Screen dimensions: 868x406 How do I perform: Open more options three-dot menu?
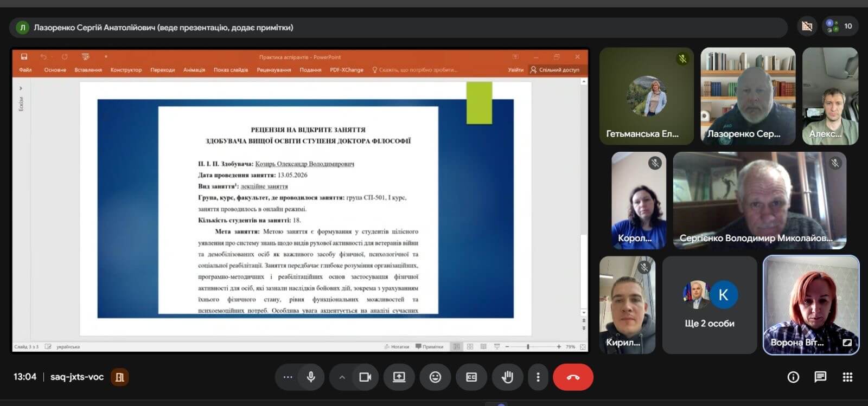point(538,377)
